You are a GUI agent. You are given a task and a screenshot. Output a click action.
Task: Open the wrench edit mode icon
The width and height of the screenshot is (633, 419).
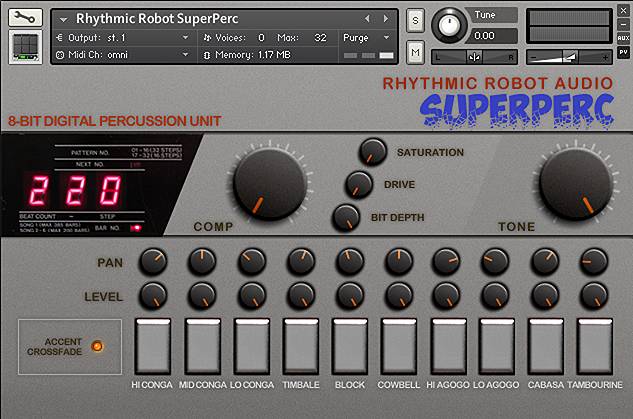coord(25,17)
